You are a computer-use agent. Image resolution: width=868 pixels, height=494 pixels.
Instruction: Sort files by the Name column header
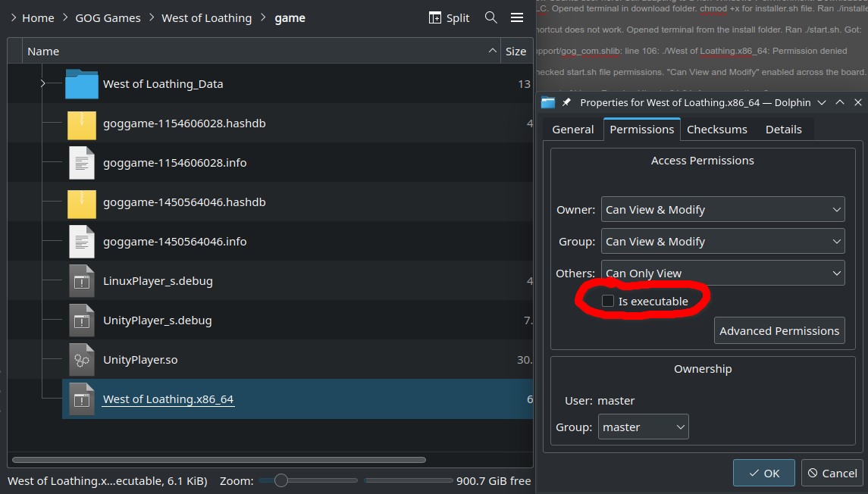262,51
